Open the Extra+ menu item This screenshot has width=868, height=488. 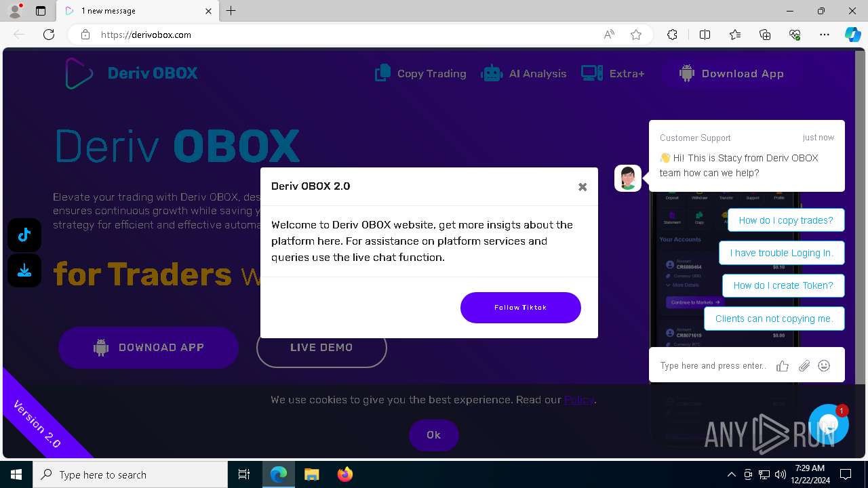coord(612,73)
